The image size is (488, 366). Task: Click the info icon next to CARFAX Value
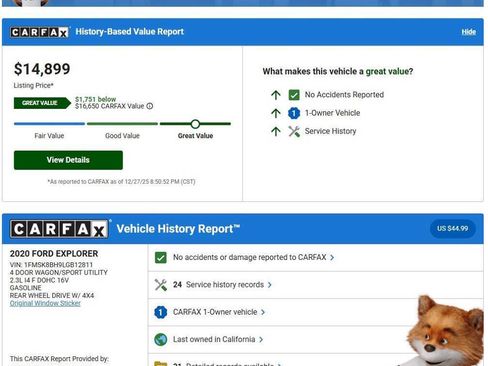point(150,106)
